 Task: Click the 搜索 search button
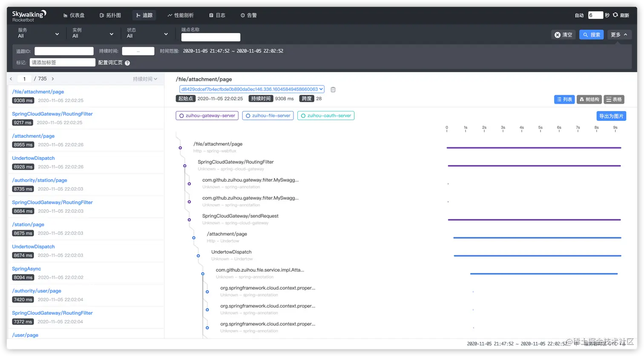click(592, 35)
